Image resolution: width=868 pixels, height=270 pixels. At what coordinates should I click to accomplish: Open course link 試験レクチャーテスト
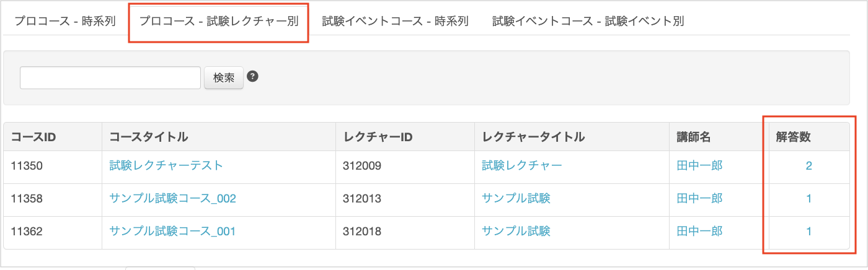[166, 165]
